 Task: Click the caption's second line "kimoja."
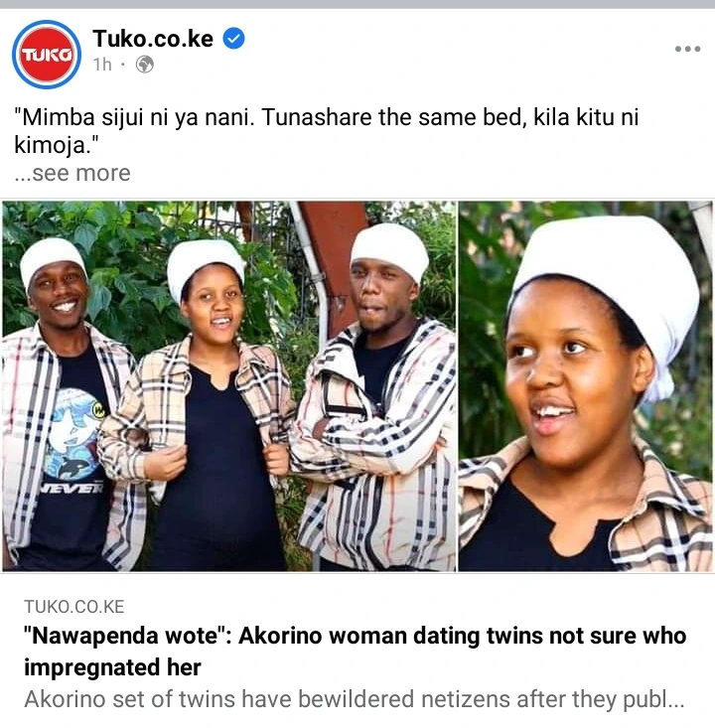coord(57,145)
